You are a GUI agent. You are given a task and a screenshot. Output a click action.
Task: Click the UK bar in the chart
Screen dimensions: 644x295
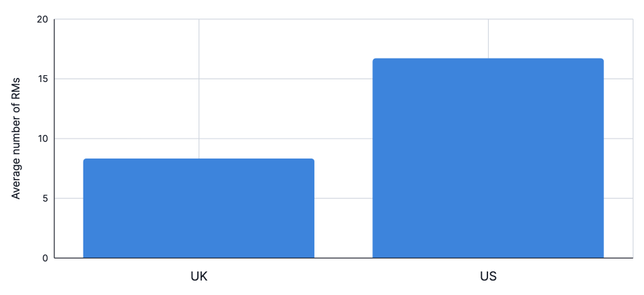coord(199,208)
